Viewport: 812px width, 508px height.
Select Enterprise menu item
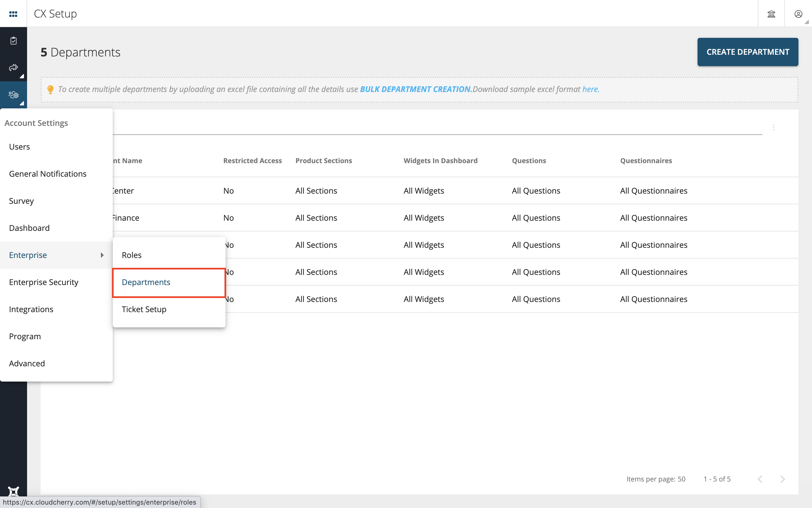click(x=56, y=255)
